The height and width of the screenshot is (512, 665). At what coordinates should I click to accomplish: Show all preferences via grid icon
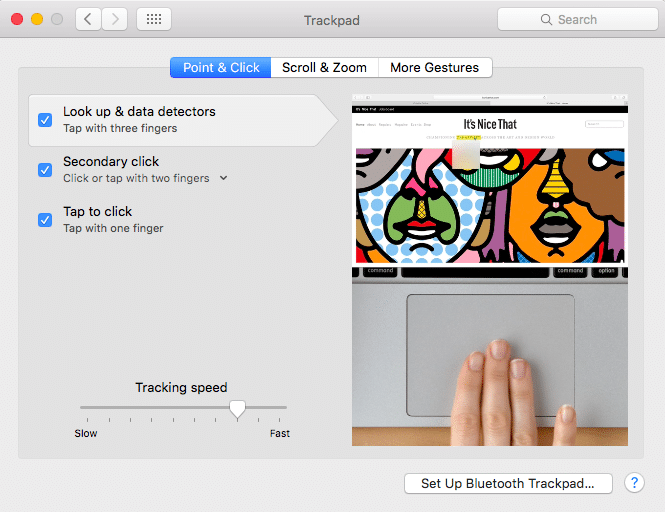[x=154, y=19]
